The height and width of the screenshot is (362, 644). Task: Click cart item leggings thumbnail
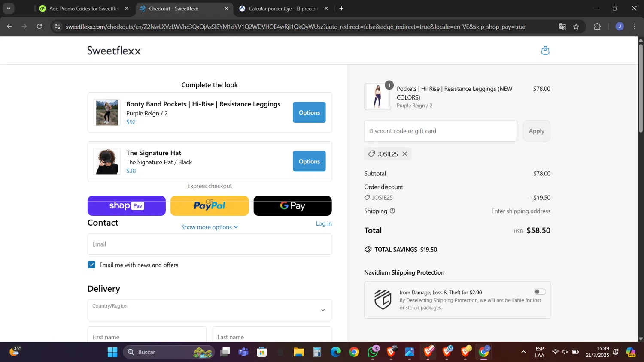[x=377, y=97]
